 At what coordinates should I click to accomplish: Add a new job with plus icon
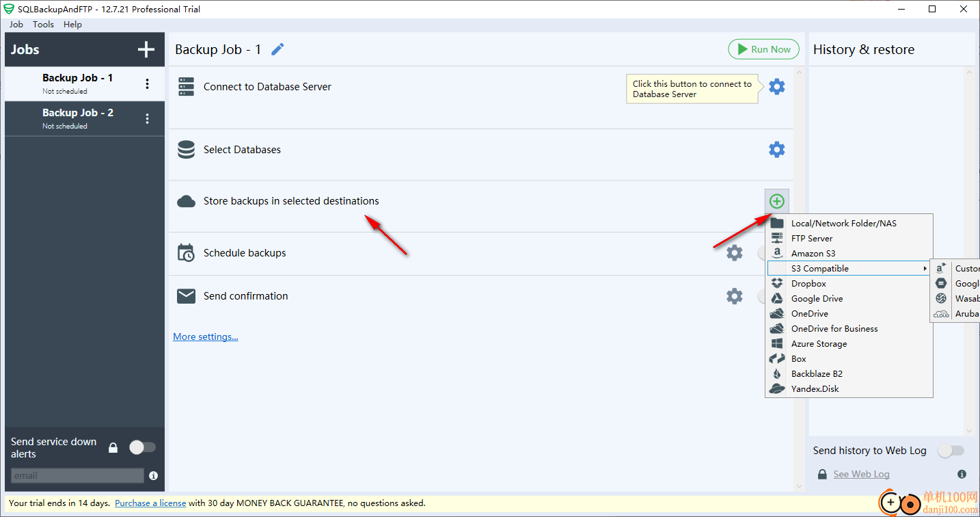coord(146,49)
